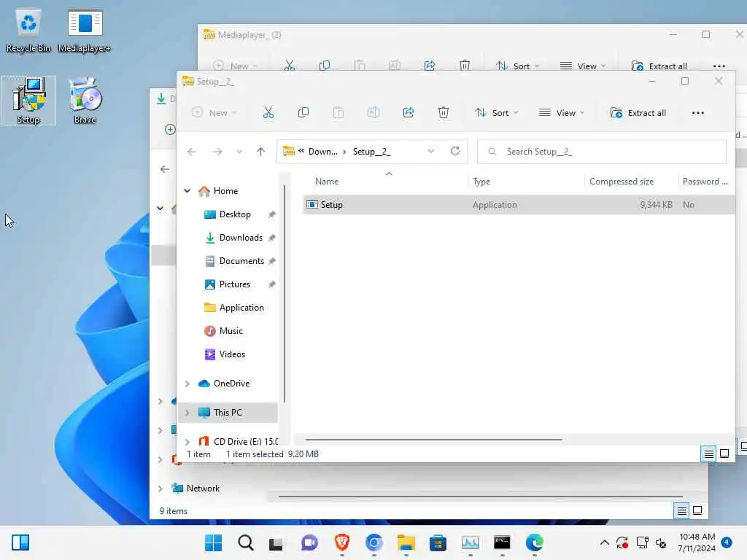Click Extract all in Mediaplayer_ (2) window
The image size is (747, 560).
[659, 66]
